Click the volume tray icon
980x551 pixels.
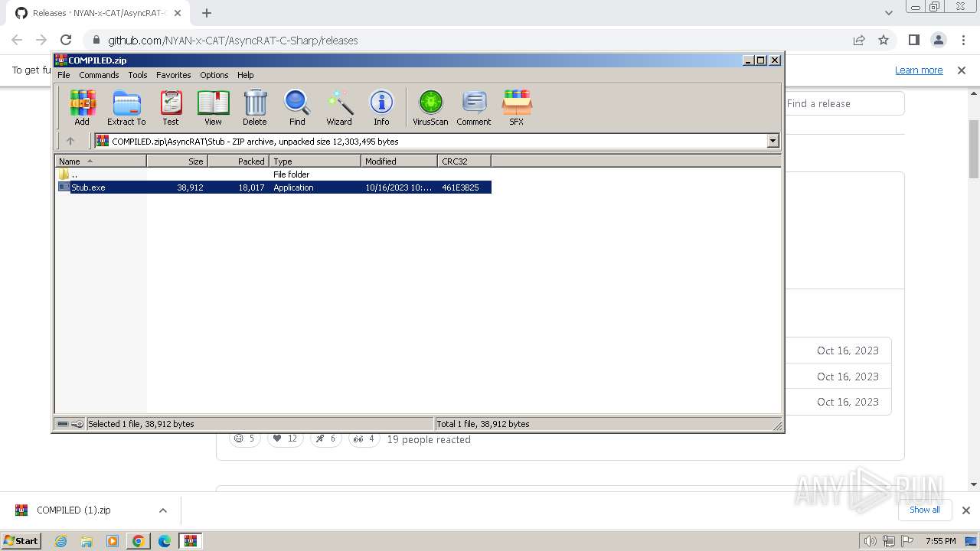870,541
